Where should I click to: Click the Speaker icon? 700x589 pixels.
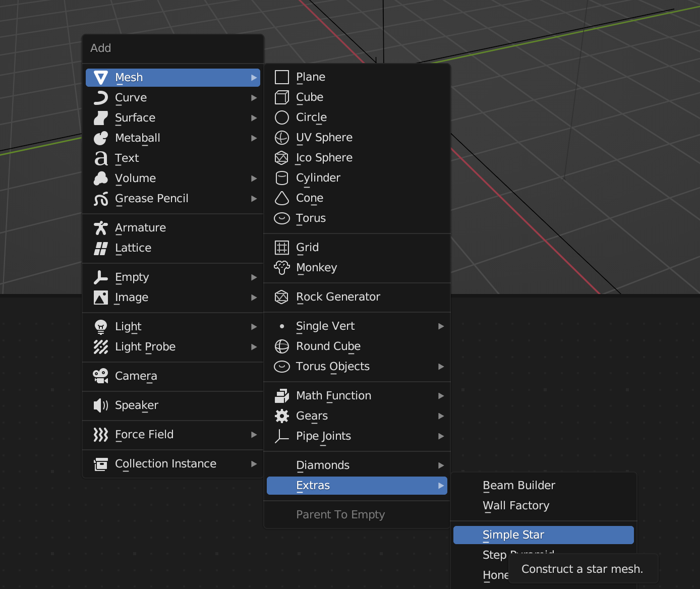(x=101, y=405)
